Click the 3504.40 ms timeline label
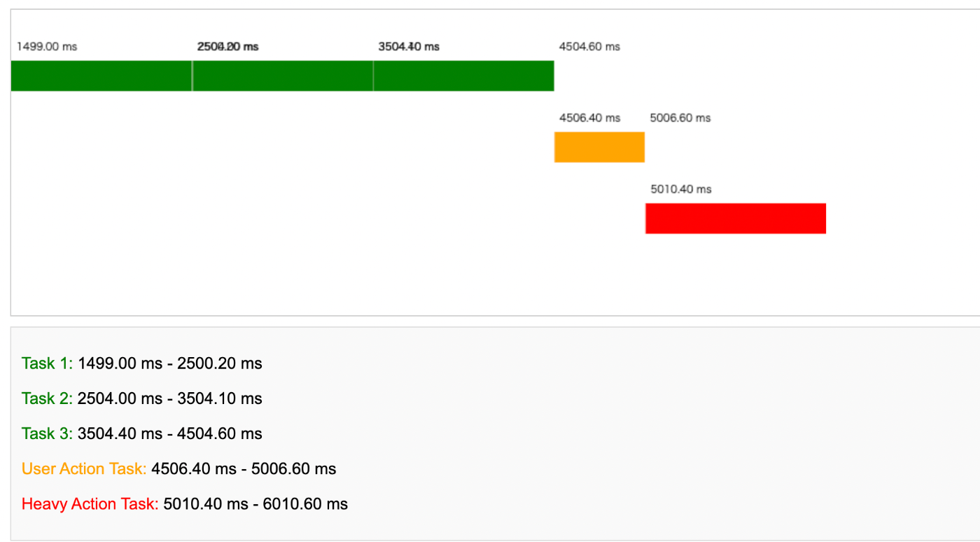This screenshot has height=542, width=980. tap(409, 47)
